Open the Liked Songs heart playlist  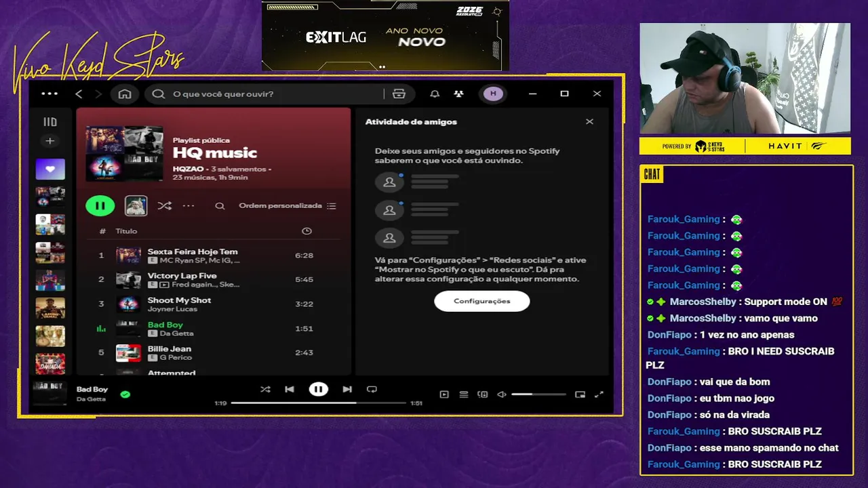pos(50,169)
